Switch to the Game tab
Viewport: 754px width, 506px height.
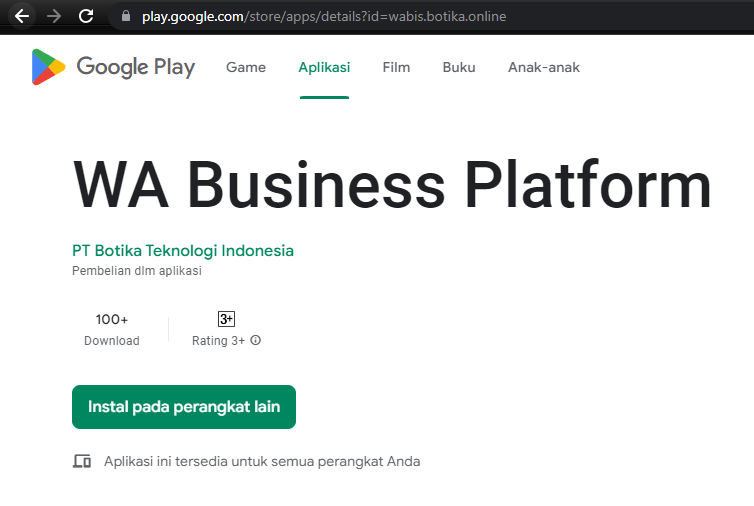[x=246, y=67]
